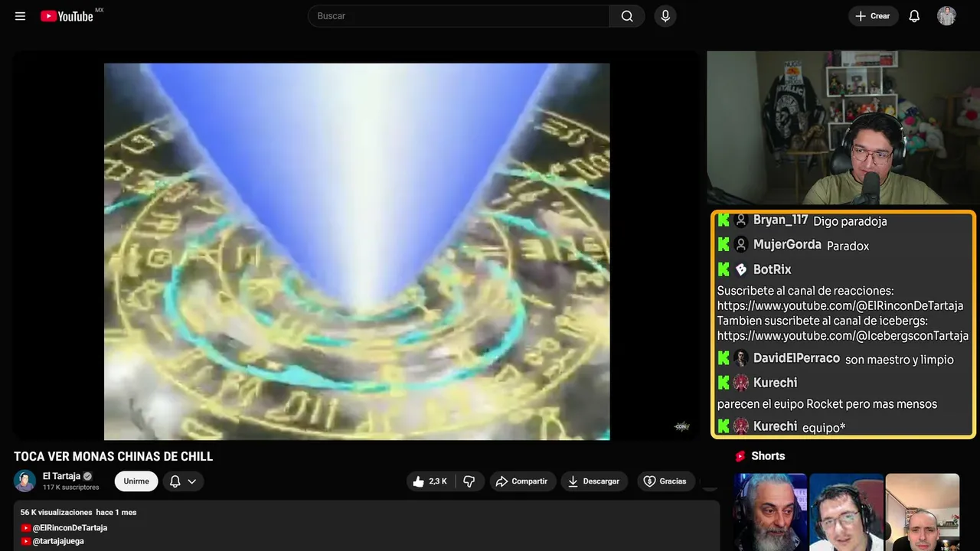Open the Crear menu
Screen dimensions: 980x551
pyautogui.click(x=873, y=16)
